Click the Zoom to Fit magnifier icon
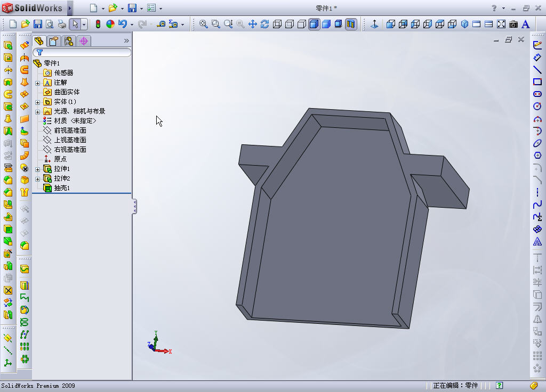This screenshot has height=392, width=546. pos(203,24)
